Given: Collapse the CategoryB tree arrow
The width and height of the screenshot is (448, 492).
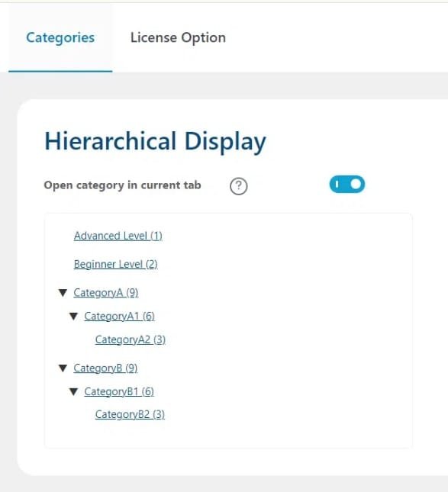Looking at the screenshot, I should pos(63,368).
